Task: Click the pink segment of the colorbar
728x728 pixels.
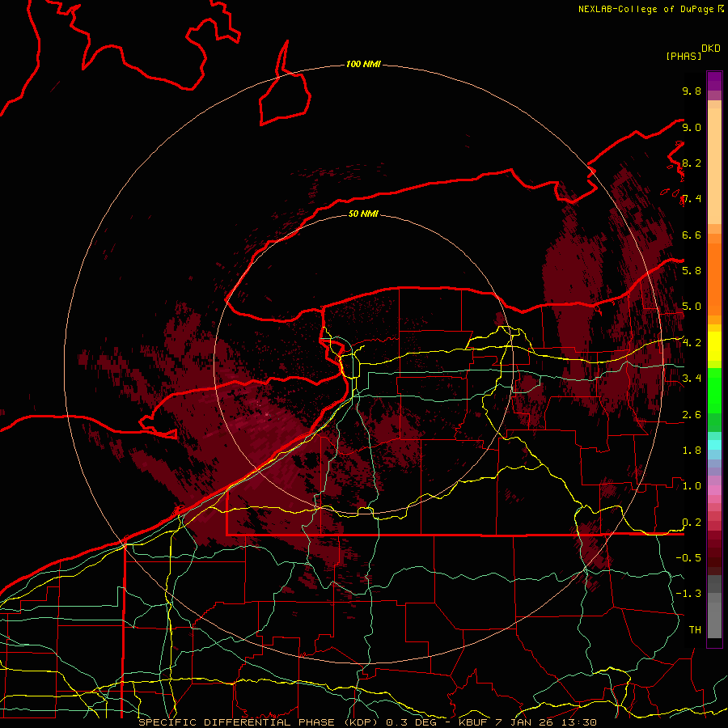Action: [x=714, y=490]
